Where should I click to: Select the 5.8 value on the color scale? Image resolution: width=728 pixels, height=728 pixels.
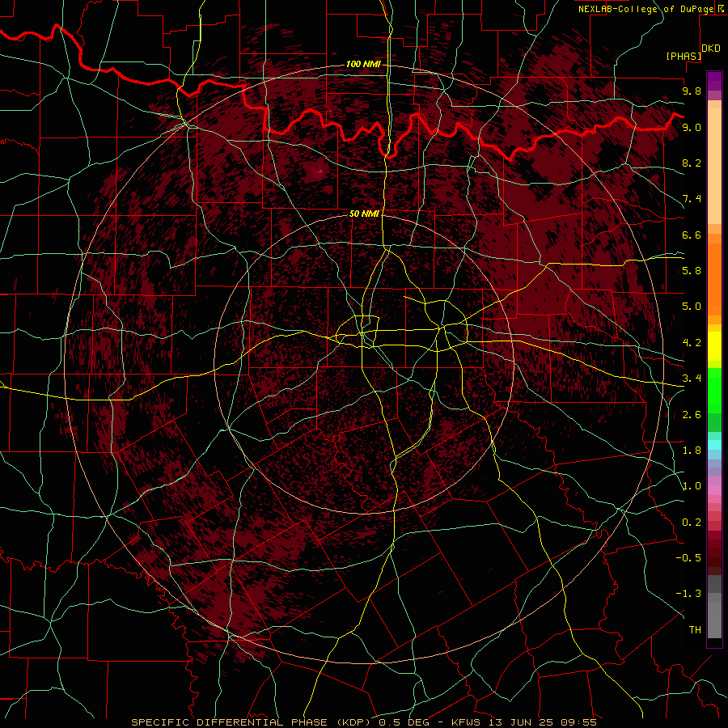click(692, 271)
